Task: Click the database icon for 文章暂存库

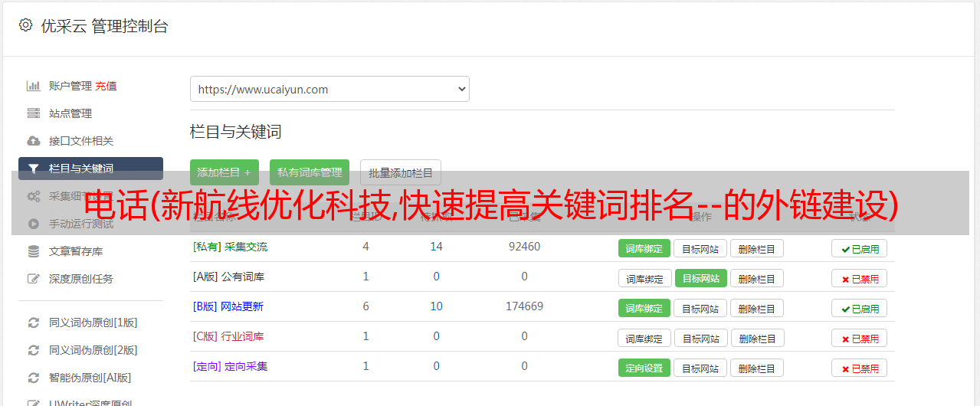Action: (34, 251)
